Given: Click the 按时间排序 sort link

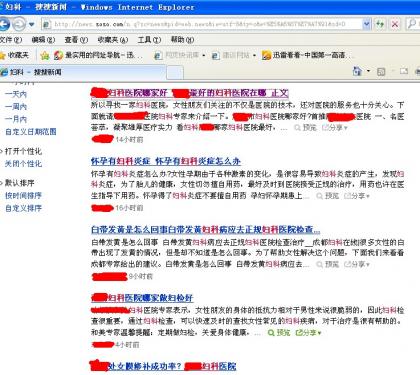Looking at the screenshot, I should tap(23, 196).
